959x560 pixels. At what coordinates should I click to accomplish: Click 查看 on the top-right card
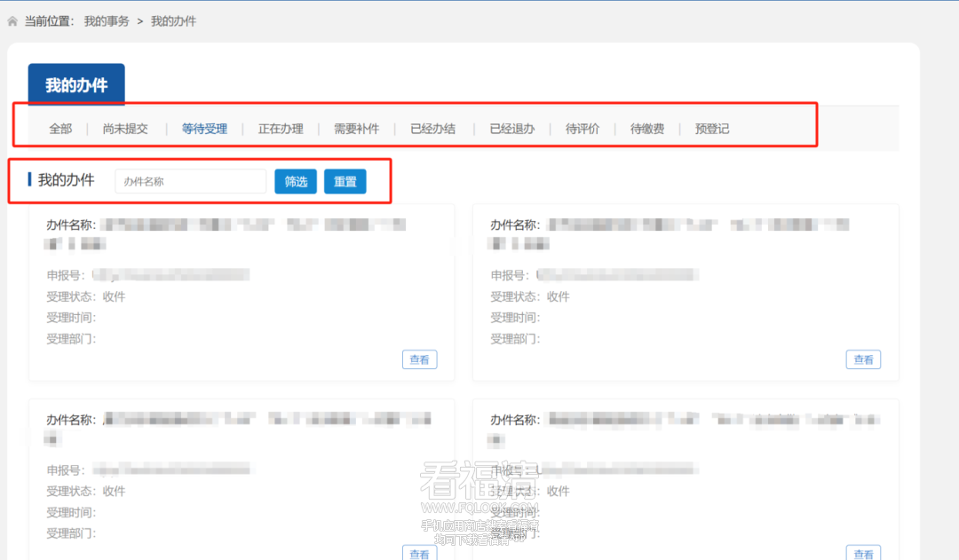coord(863,359)
